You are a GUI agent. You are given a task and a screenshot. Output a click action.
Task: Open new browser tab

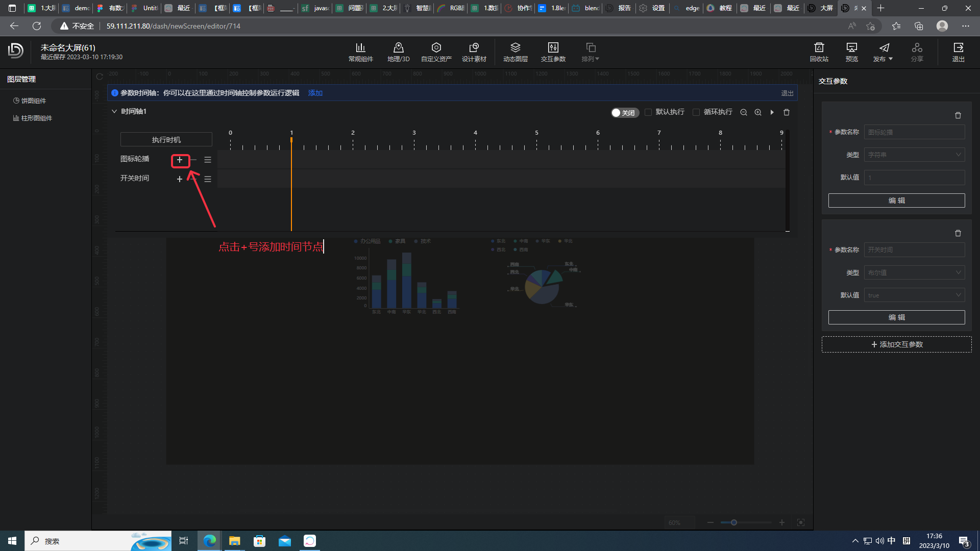880,8
